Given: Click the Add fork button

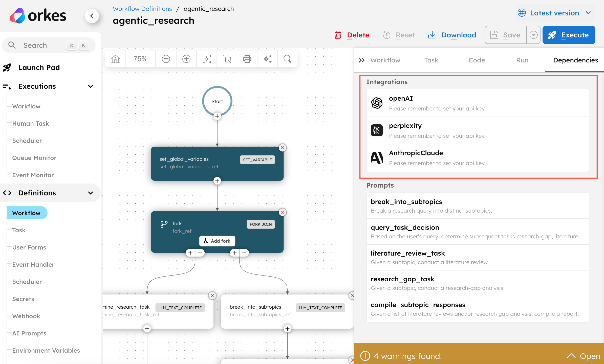Looking at the screenshot, I should pyautogui.click(x=217, y=241).
